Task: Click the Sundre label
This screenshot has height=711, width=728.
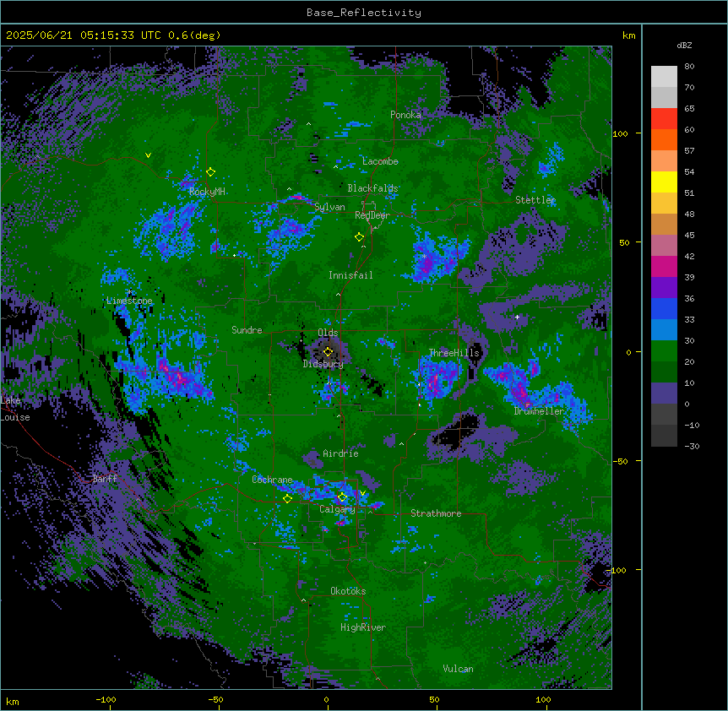Action: pyautogui.click(x=247, y=330)
